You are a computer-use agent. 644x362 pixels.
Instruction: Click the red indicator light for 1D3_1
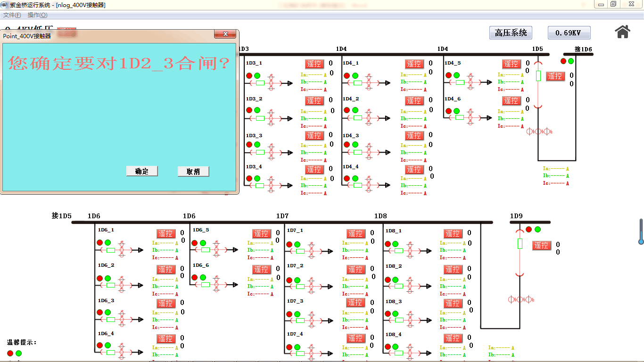[249, 75]
